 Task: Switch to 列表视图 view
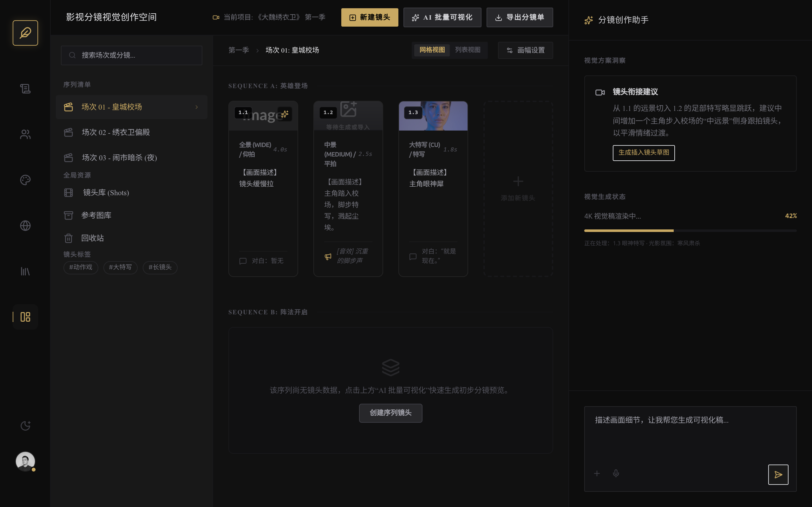pyautogui.click(x=468, y=50)
